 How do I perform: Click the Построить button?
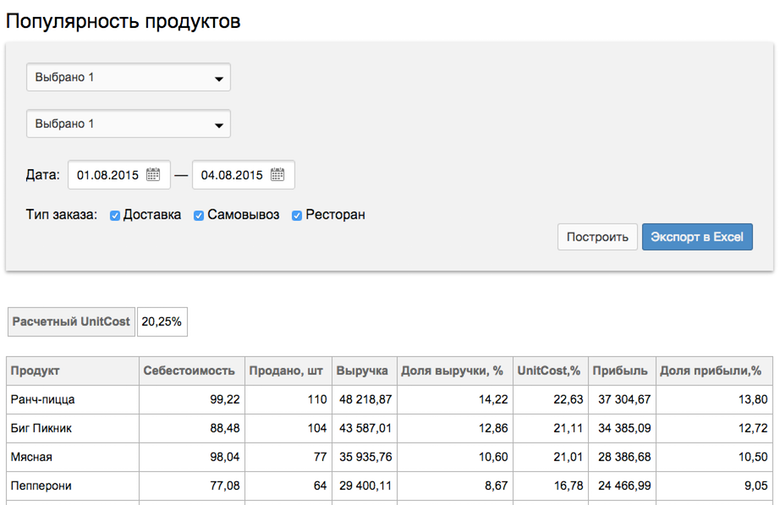[x=597, y=237]
